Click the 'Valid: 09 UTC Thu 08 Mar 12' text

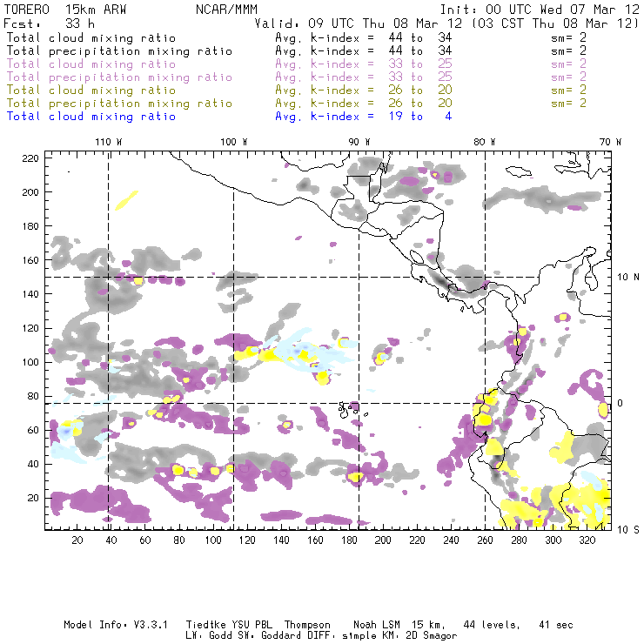tap(361, 23)
